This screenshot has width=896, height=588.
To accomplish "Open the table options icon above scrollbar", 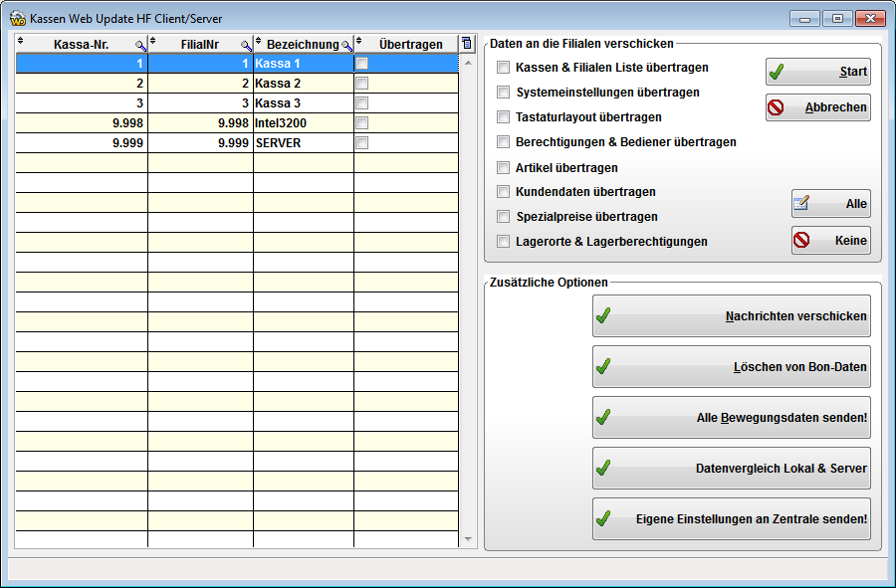I will coord(467,44).
